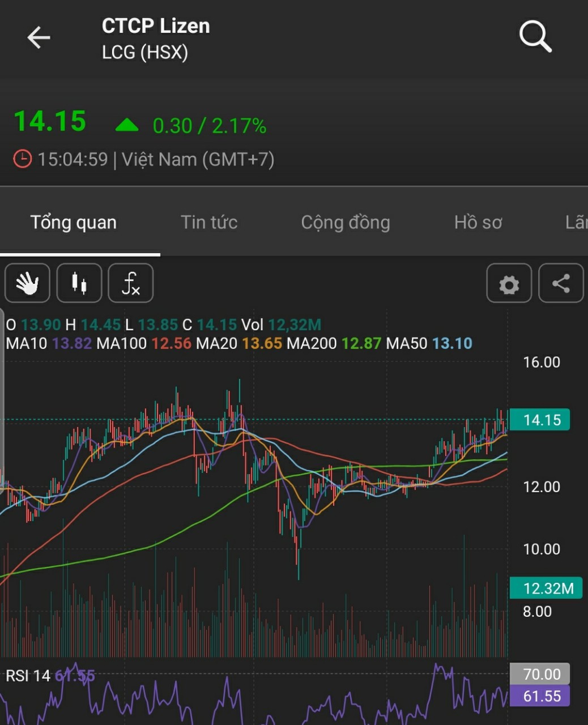Tap the back arrow icon
Viewport: 588px width, 725px height.
pyautogui.click(x=39, y=38)
